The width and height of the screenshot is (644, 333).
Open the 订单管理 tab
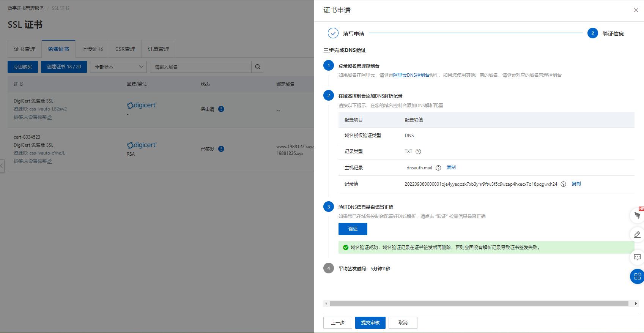(158, 49)
